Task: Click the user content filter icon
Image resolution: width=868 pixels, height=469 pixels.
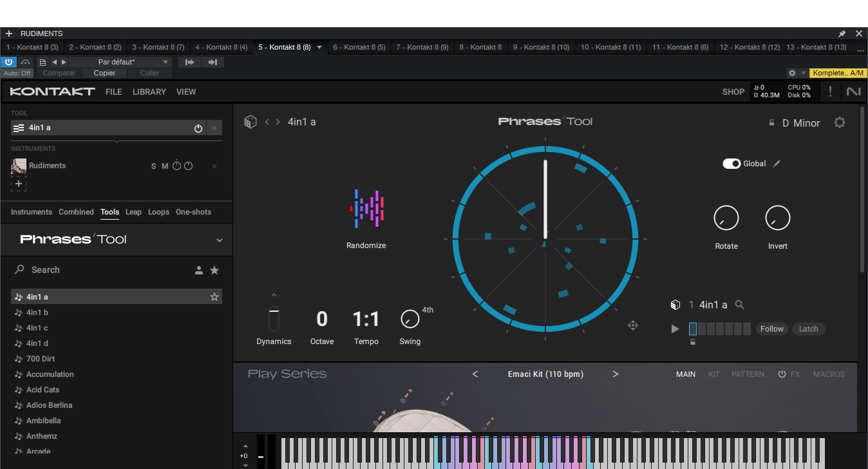Action: pos(199,270)
